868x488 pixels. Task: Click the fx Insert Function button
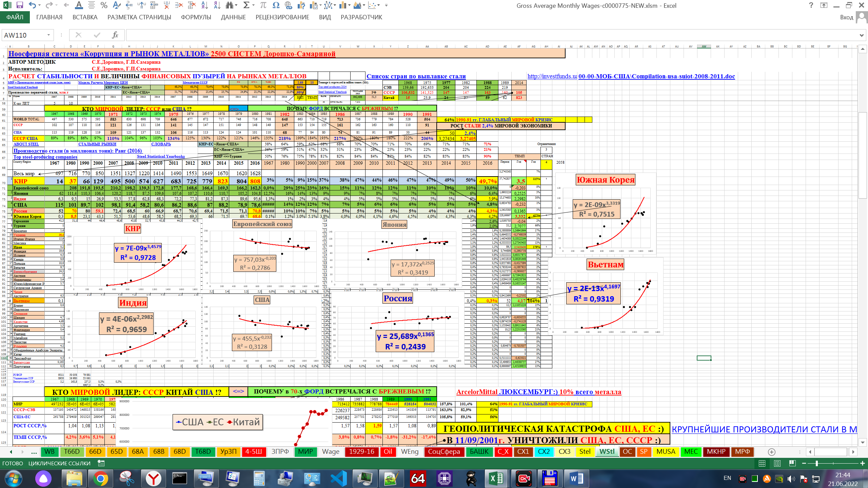pyautogui.click(x=115, y=35)
